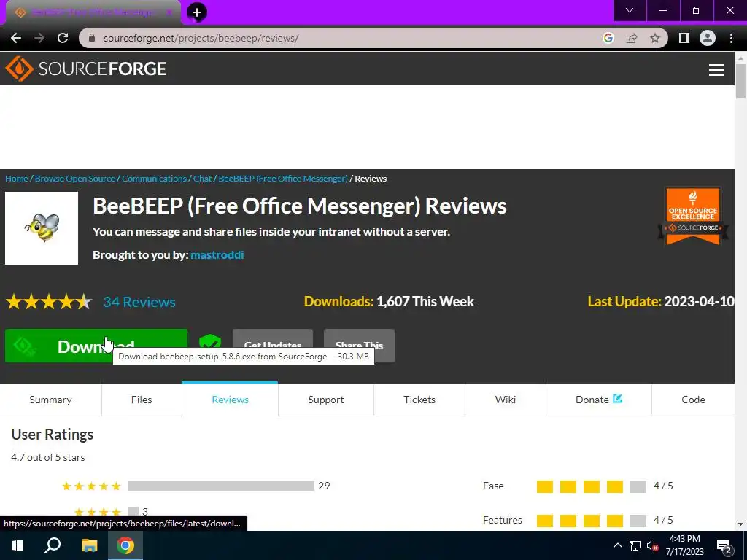Close the BeeBEEP browser tab
The image size is (747, 560).
coord(169,12)
